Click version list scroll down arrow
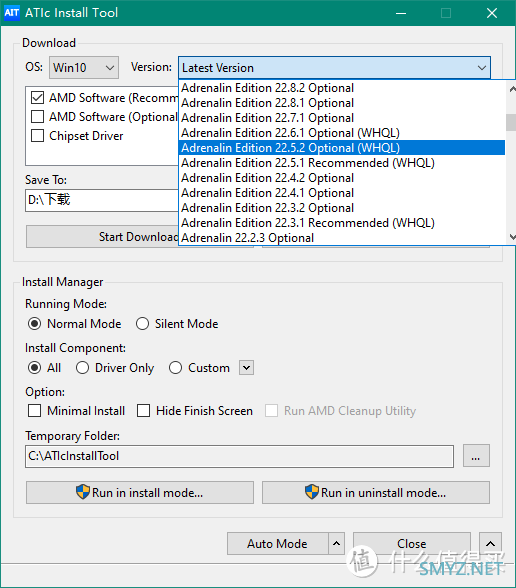 (512, 237)
